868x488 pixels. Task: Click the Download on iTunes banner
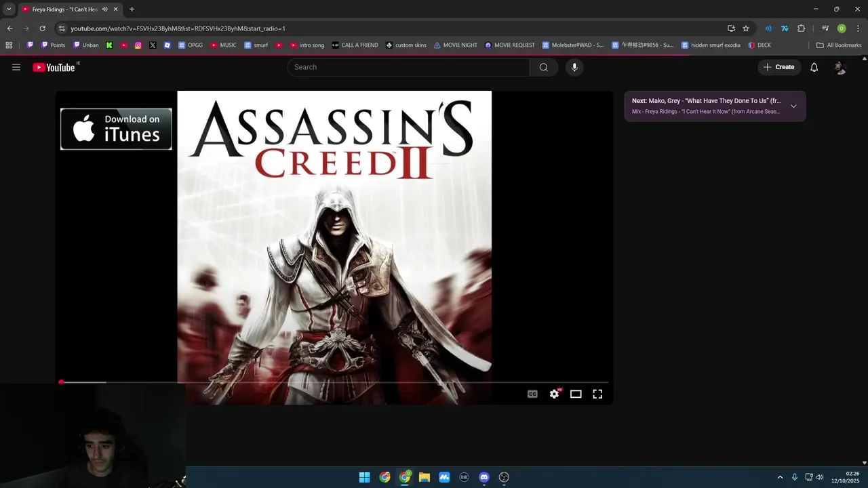116,129
